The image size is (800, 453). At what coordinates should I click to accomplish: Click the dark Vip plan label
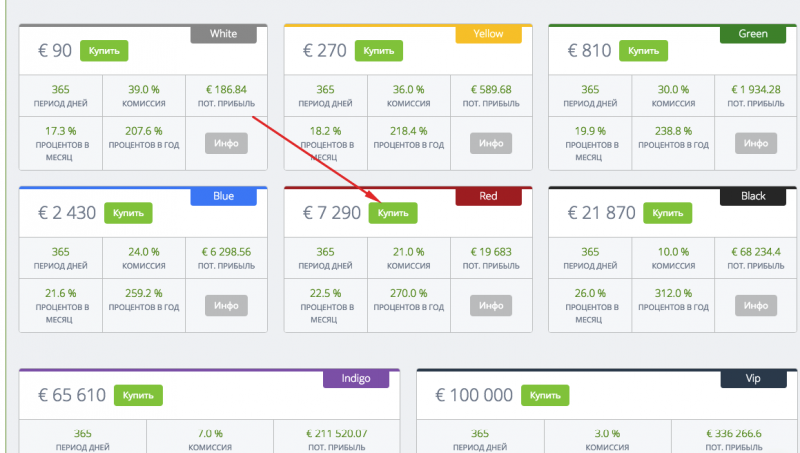(x=752, y=379)
